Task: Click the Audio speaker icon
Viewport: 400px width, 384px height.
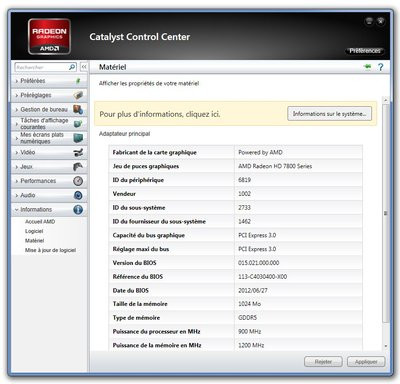Action: coord(78,195)
